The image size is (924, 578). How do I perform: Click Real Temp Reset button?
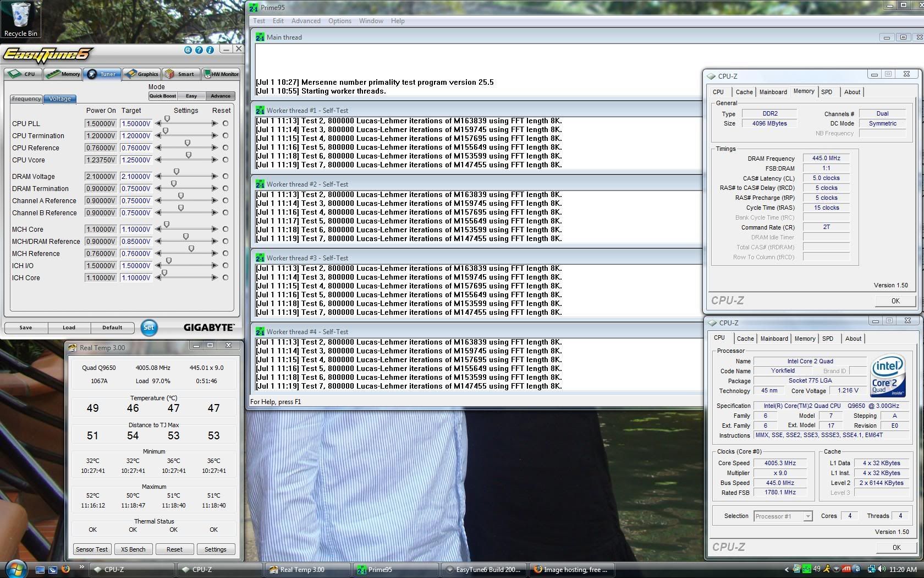174,549
